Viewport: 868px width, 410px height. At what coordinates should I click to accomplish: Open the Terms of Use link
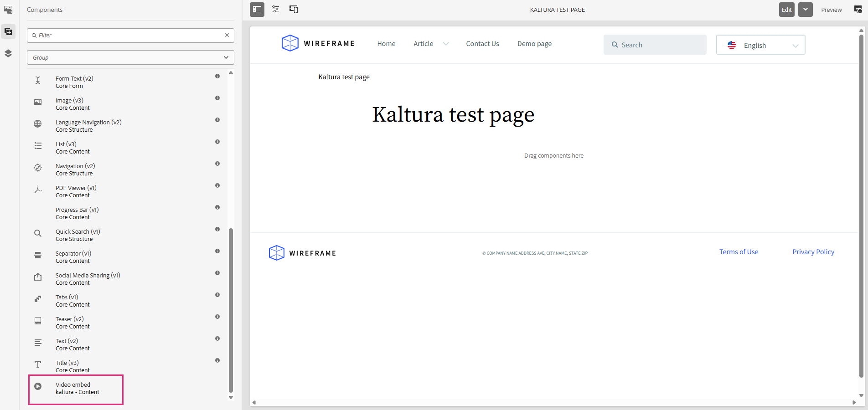pyautogui.click(x=739, y=252)
